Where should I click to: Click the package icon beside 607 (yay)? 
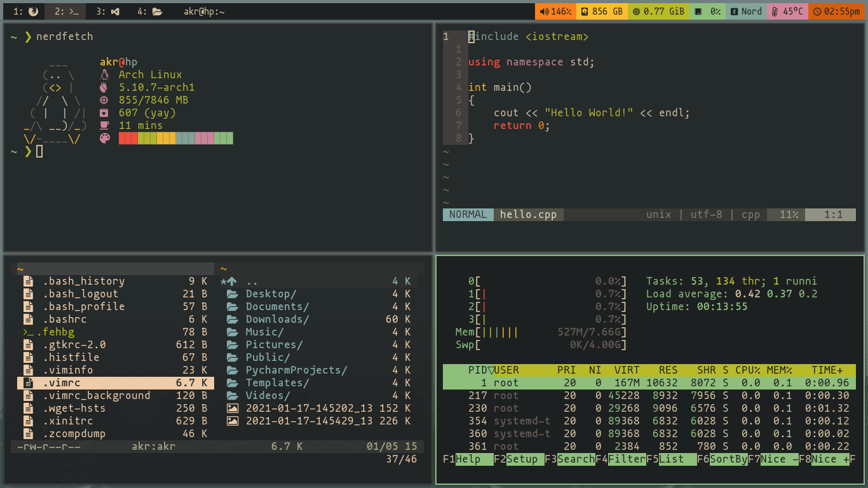(105, 112)
